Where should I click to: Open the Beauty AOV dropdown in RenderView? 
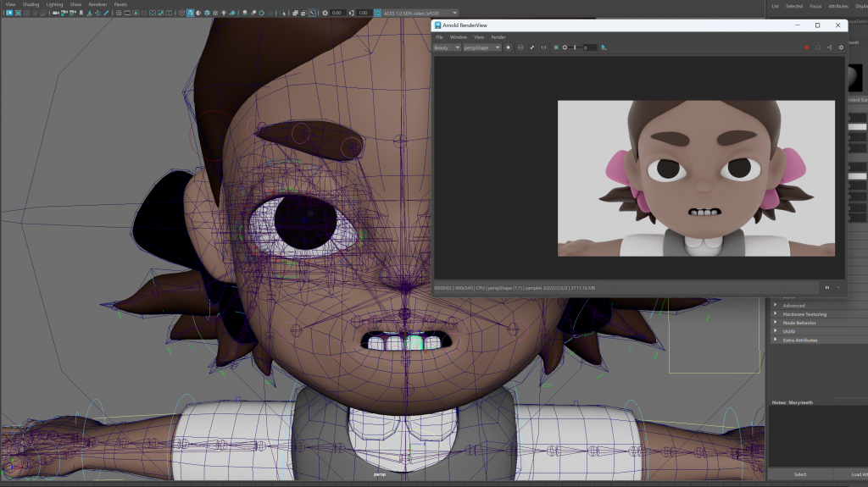coord(447,47)
